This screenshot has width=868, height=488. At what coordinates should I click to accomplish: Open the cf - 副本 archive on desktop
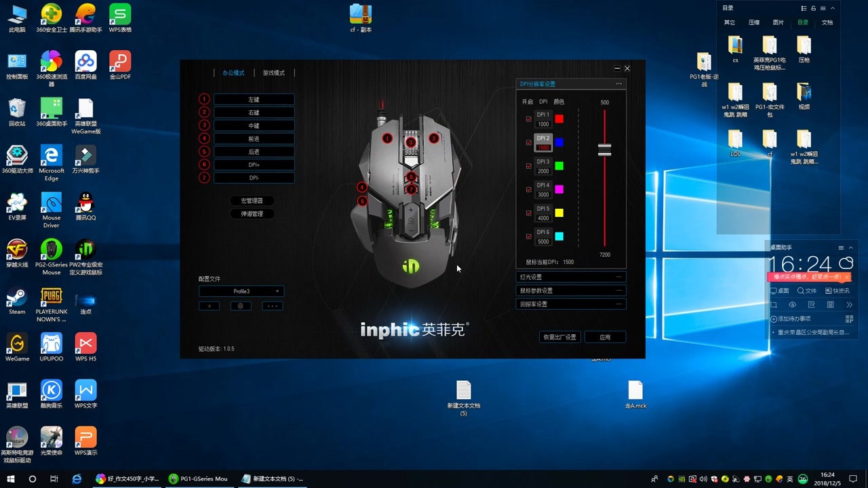361,18
